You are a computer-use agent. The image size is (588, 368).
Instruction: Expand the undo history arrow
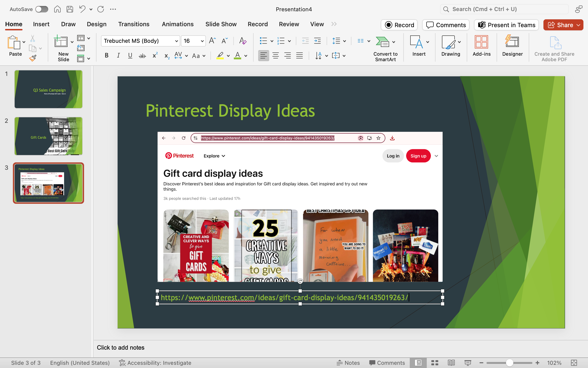(x=91, y=9)
